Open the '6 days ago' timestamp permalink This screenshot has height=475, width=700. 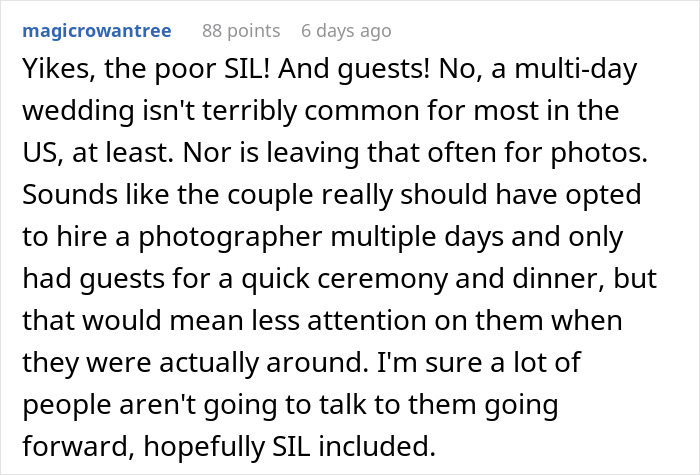click(346, 31)
